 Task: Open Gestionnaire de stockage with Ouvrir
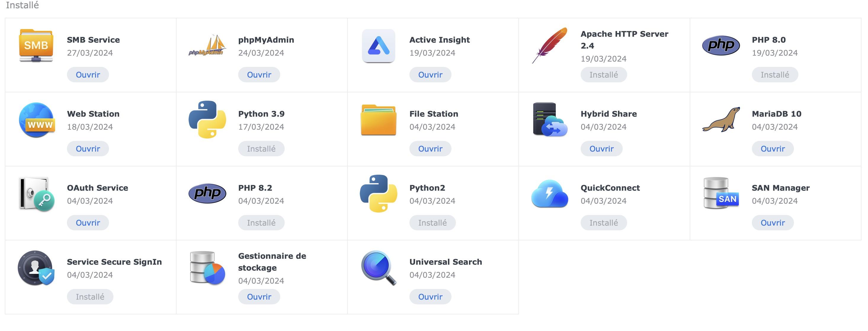point(259,297)
